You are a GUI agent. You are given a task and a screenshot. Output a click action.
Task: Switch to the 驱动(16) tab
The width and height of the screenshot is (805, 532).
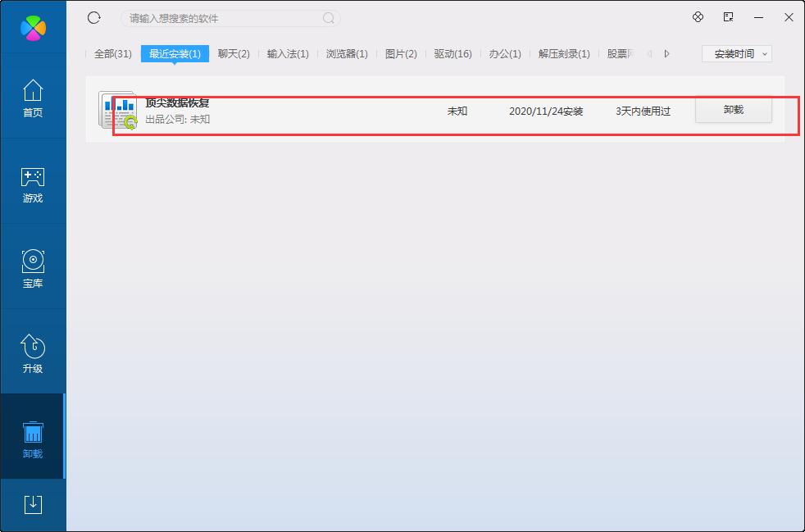453,53
